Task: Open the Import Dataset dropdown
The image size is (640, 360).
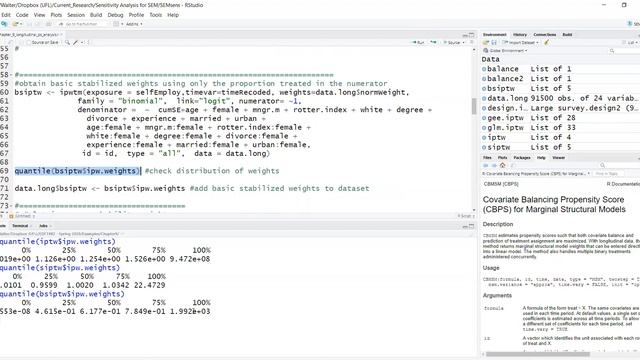Action: 520,42
